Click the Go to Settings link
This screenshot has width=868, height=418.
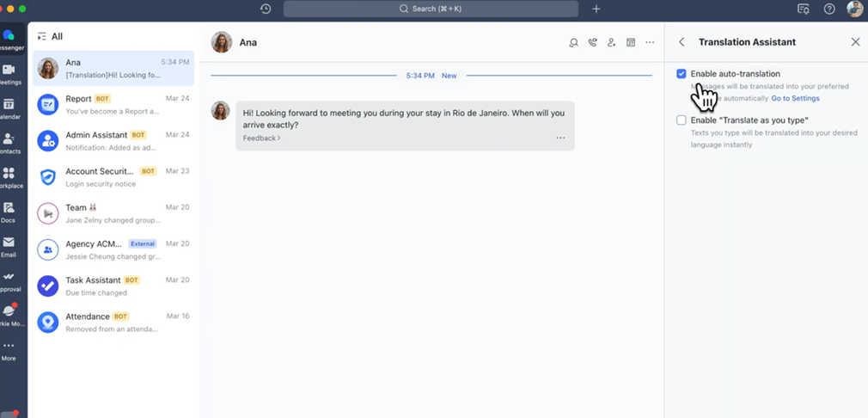pos(795,98)
